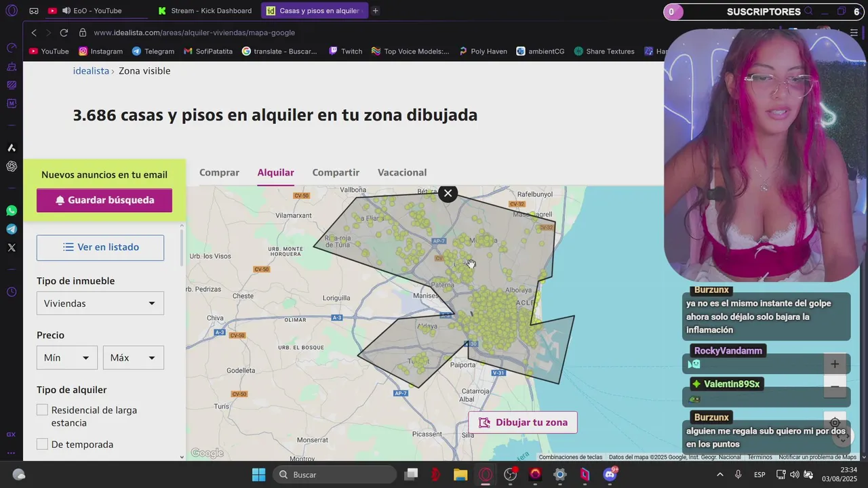Open the idealista breadcrumb link

[x=91, y=70]
